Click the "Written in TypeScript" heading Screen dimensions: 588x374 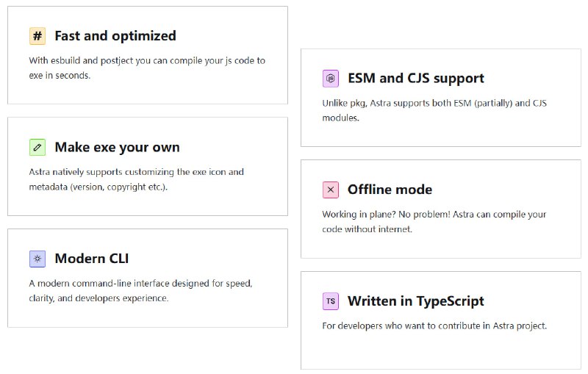coord(416,301)
